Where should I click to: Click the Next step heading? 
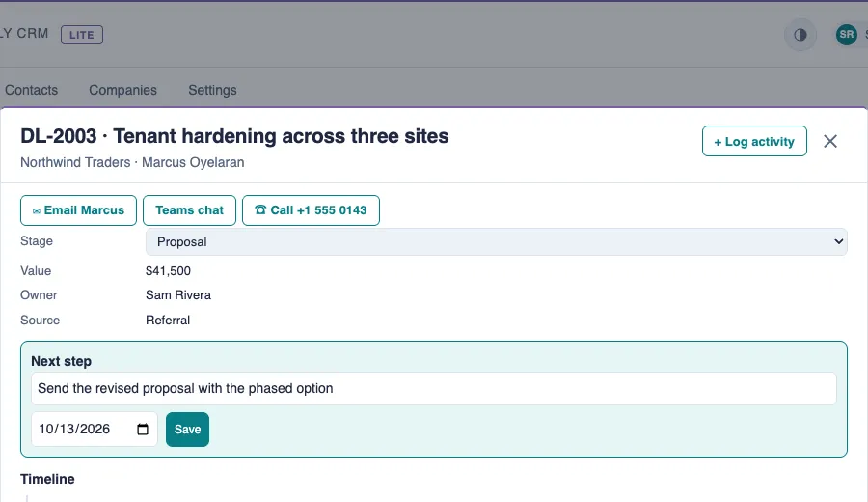pos(62,361)
